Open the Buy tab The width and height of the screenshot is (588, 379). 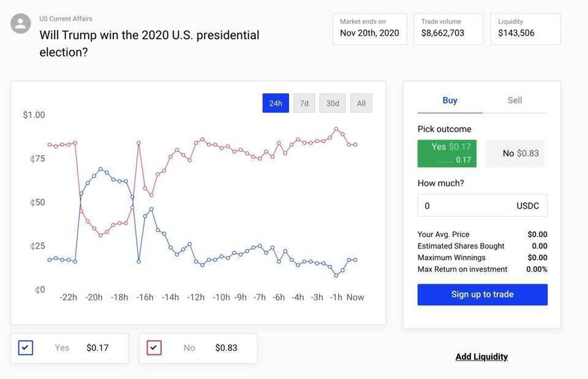click(450, 101)
